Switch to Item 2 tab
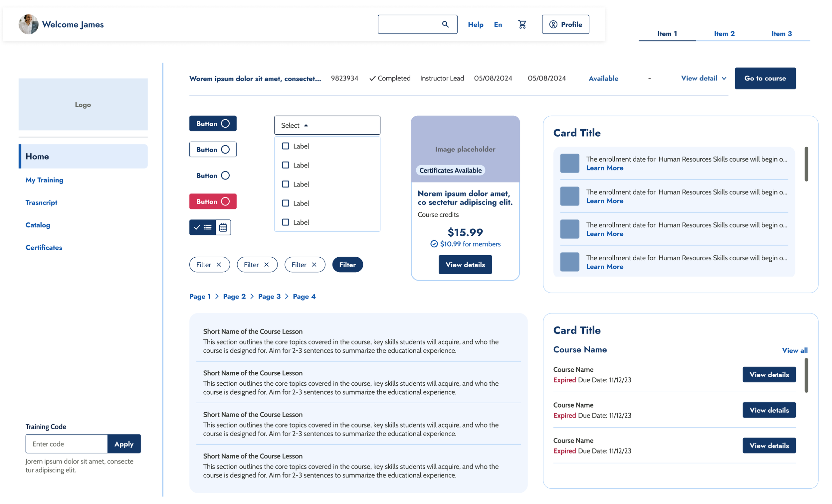This screenshot has width=832, height=504. click(x=724, y=34)
